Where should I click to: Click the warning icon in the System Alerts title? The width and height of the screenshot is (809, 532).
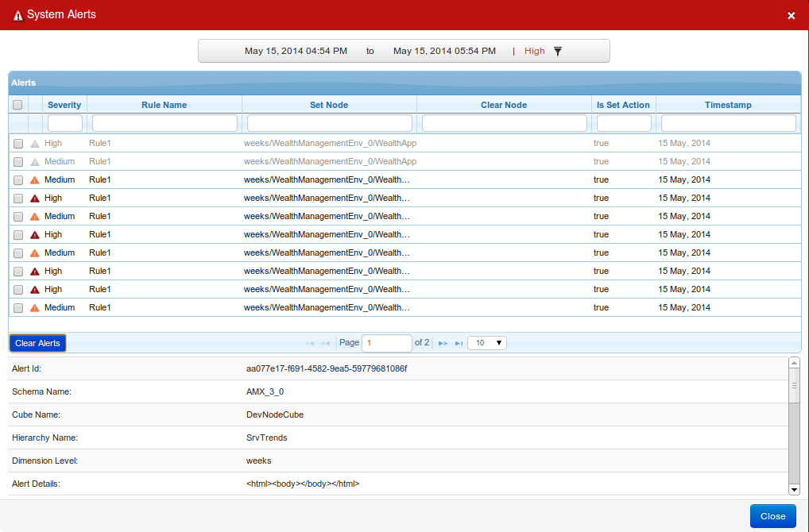pyautogui.click(x=17, y=15)
